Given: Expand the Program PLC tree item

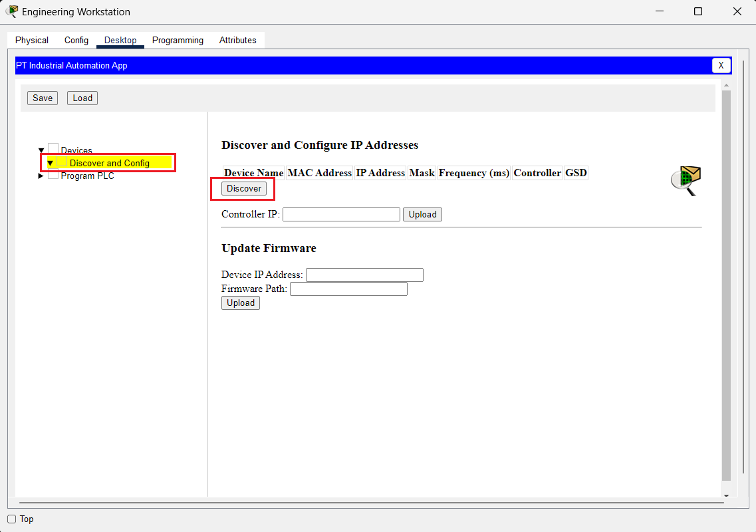Looking at the screenshot, I should 40,176.
